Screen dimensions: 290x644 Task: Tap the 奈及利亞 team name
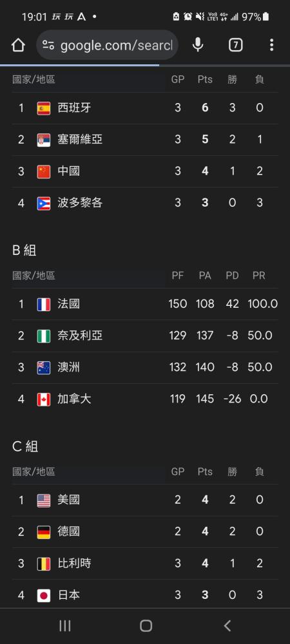pos(80,336)
